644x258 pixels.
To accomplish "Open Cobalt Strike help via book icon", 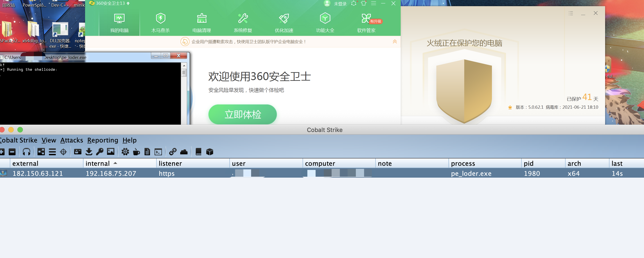I will click(x=198, y=152).
